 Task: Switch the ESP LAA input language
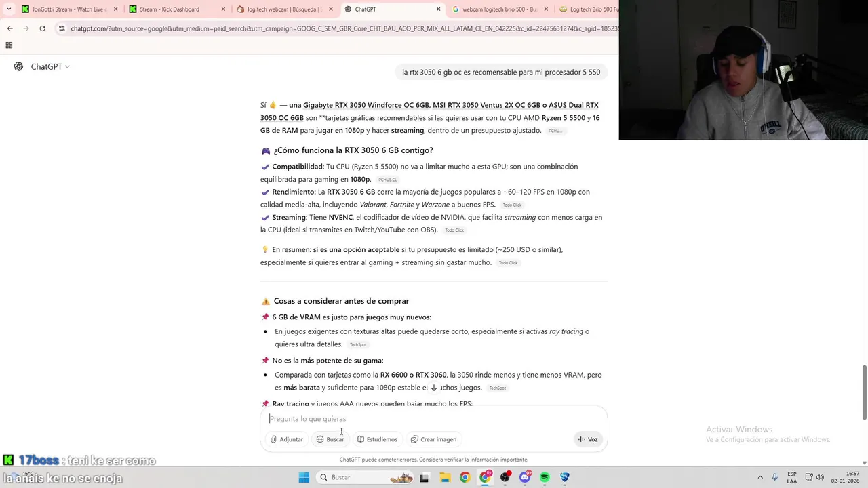[x=792, y=477]
